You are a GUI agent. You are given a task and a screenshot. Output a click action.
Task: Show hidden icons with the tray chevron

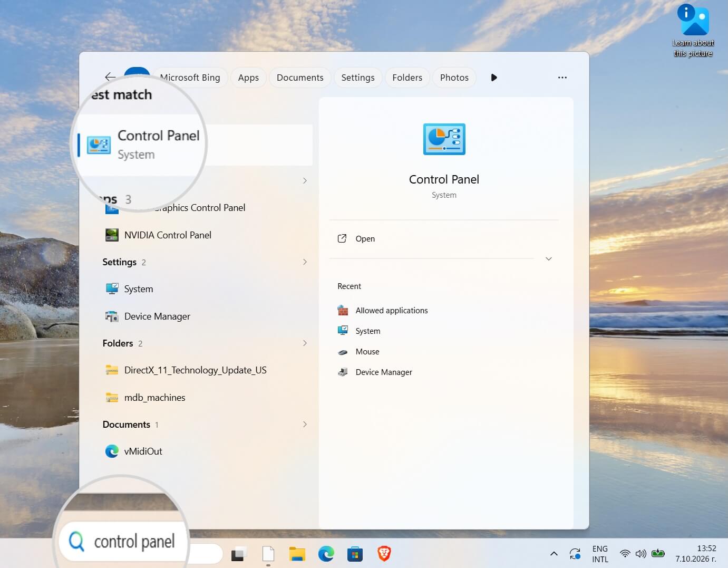pos(554,554)
